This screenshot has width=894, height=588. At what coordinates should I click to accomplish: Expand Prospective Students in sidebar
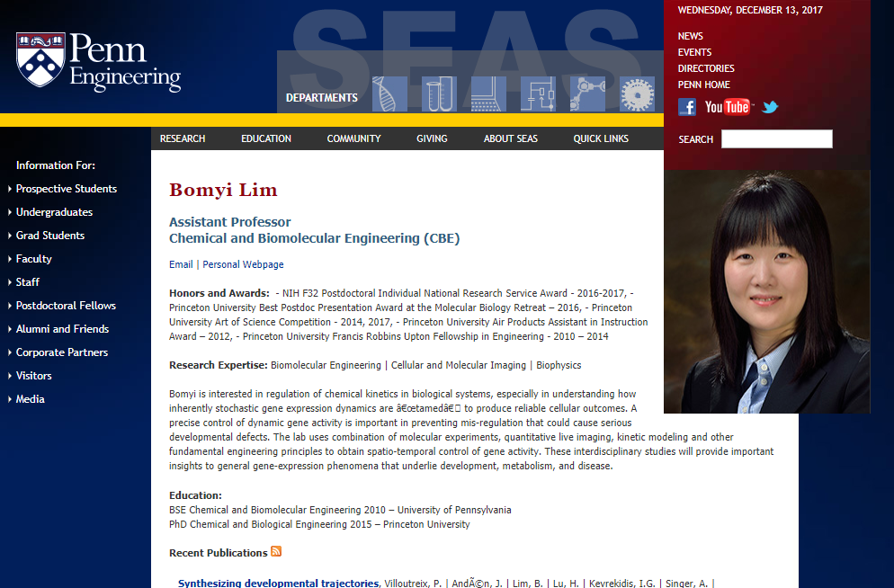tap(67, 189)
